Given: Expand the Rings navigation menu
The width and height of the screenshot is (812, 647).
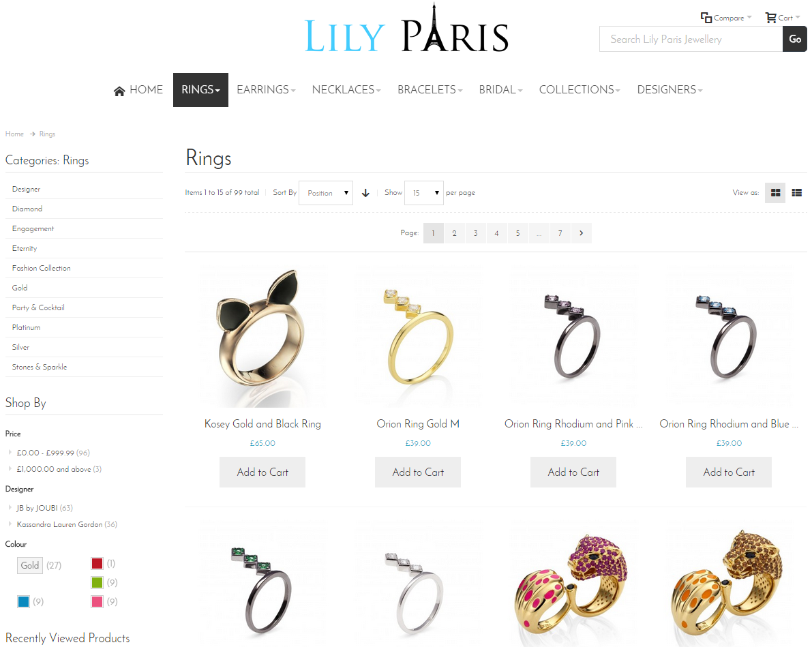Looking at the screenshot, I should pos(200,89).
